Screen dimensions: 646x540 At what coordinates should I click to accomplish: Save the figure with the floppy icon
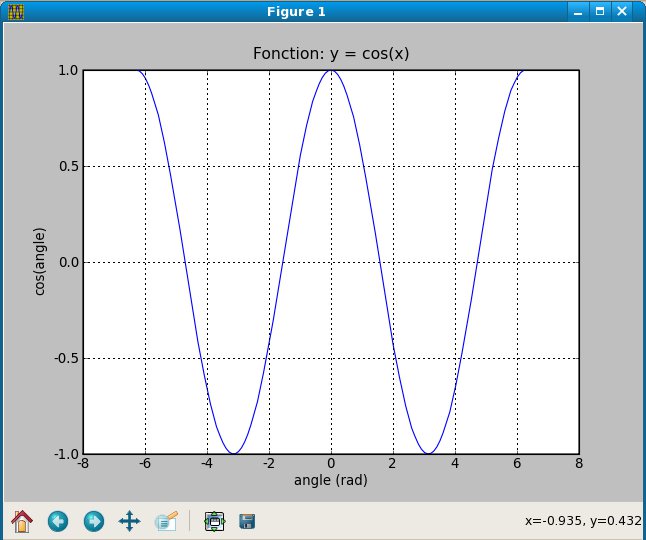click(246, 520)
